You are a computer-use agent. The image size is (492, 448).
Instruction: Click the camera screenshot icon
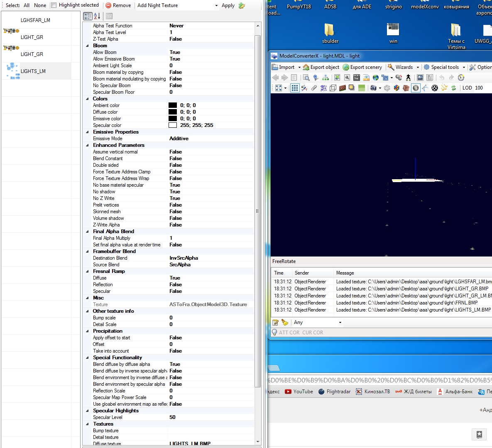(x=373, y=88)
